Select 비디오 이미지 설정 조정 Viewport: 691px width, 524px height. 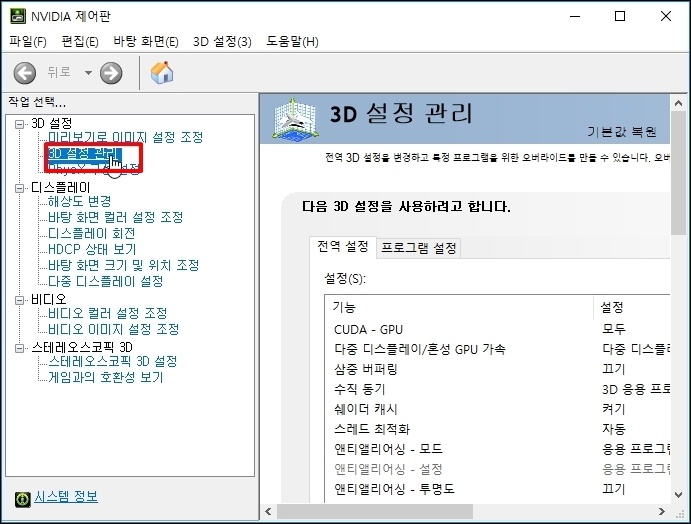(x=114, y=329)
